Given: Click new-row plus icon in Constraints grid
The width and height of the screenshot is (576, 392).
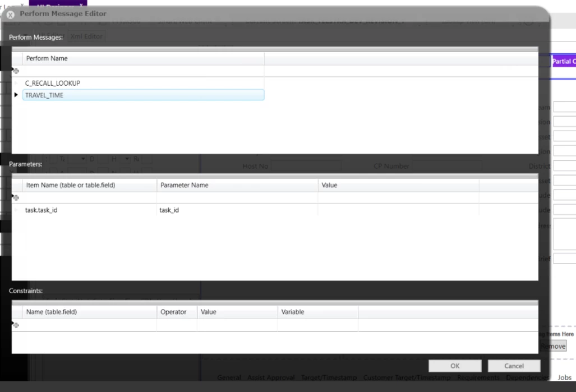Looking at the screenshot, I should pos(16,325).
